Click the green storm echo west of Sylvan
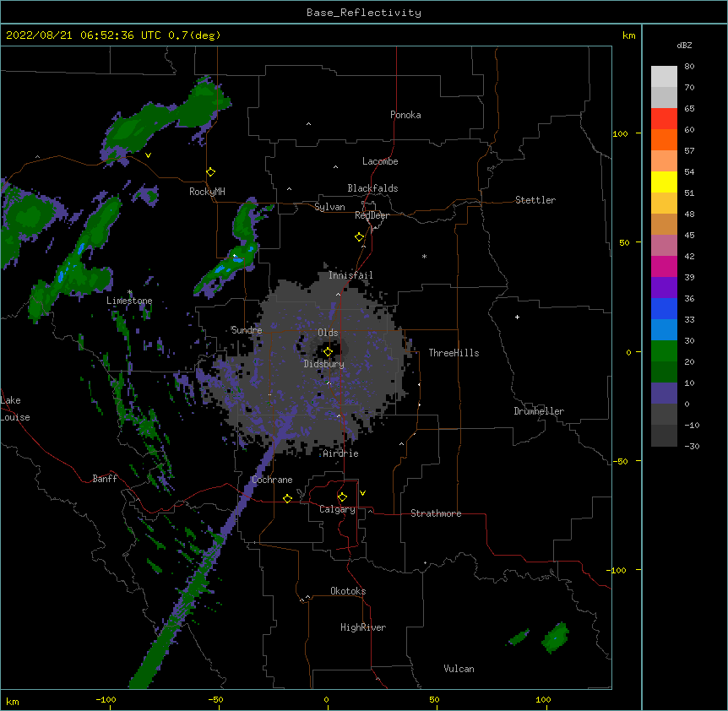 [x=245, y=224]
